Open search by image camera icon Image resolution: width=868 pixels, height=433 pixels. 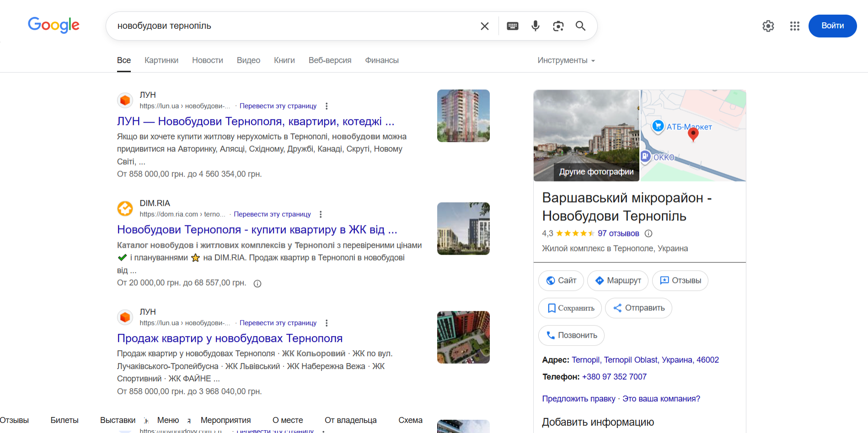point(558,26)
